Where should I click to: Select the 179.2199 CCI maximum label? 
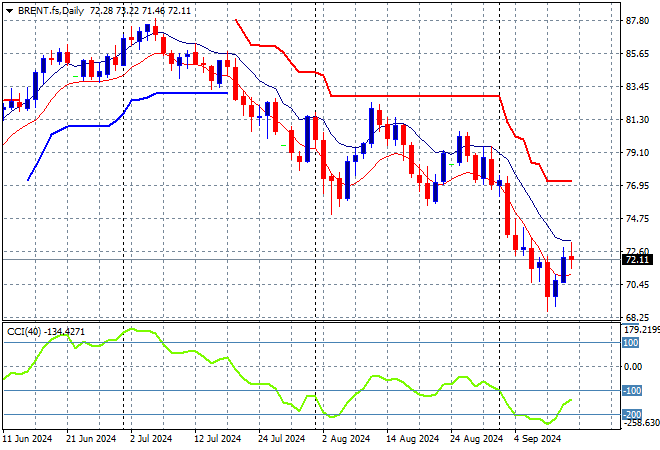pyautogui.click(x=641, y=330)
